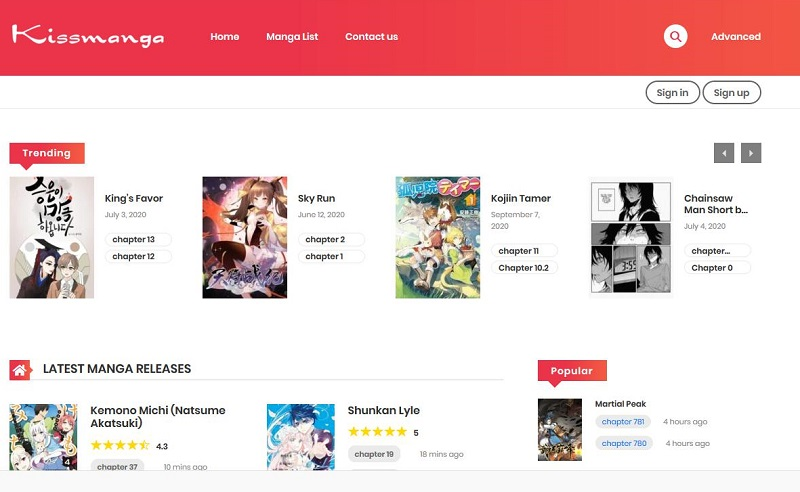Click the Sign in button
The image size is (800, 492).
672,92
